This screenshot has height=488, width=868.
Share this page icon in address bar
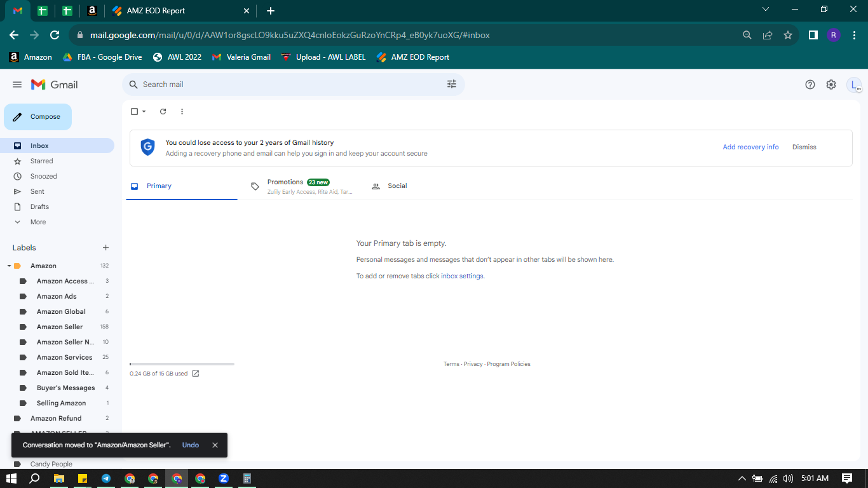tap(768, 35)
